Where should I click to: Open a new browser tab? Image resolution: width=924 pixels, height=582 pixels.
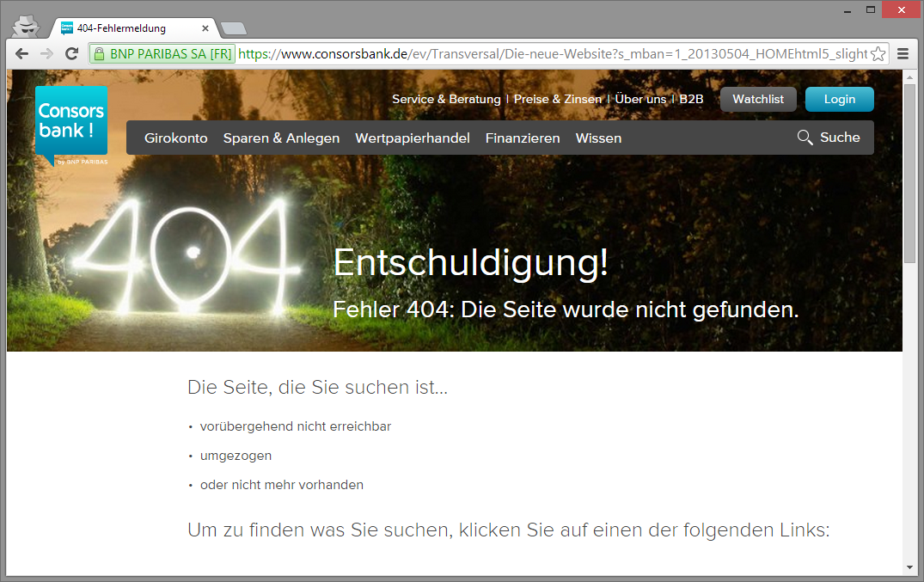(233, 28)
